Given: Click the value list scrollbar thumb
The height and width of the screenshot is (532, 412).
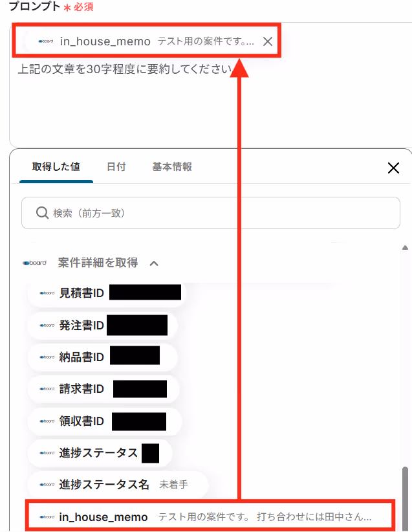Looking at the screenshot, I should point(405,499).
